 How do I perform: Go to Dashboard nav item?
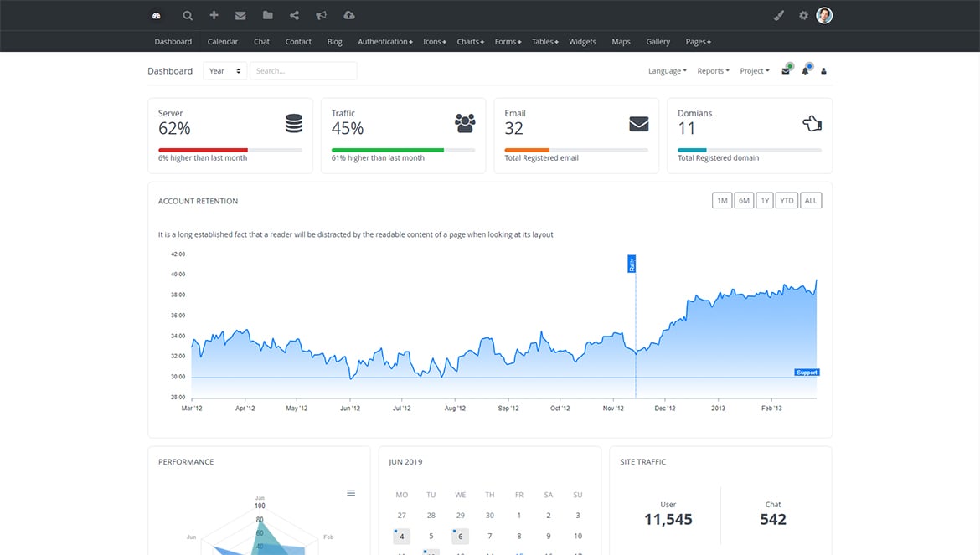click(x=173, y=42)
